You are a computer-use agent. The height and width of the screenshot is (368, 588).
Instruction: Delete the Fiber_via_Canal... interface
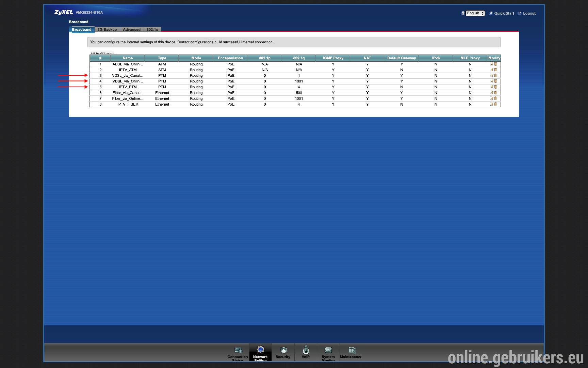pyautogui.click(x=495, y=93)
